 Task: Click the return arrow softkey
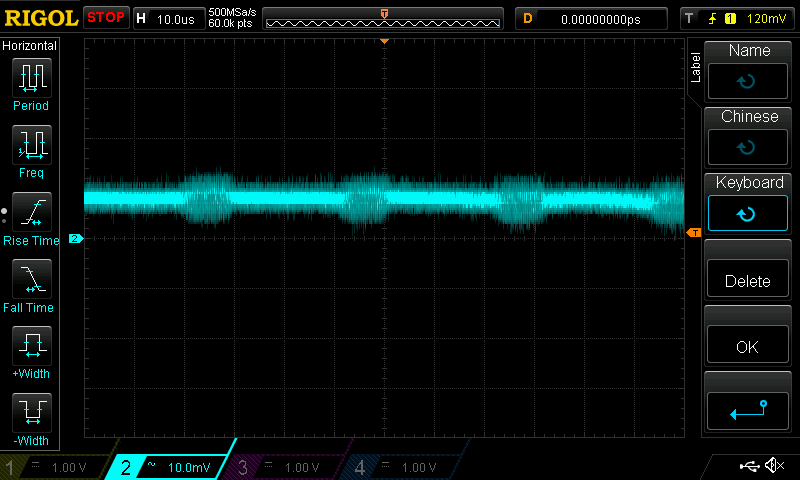pos(747,410)
